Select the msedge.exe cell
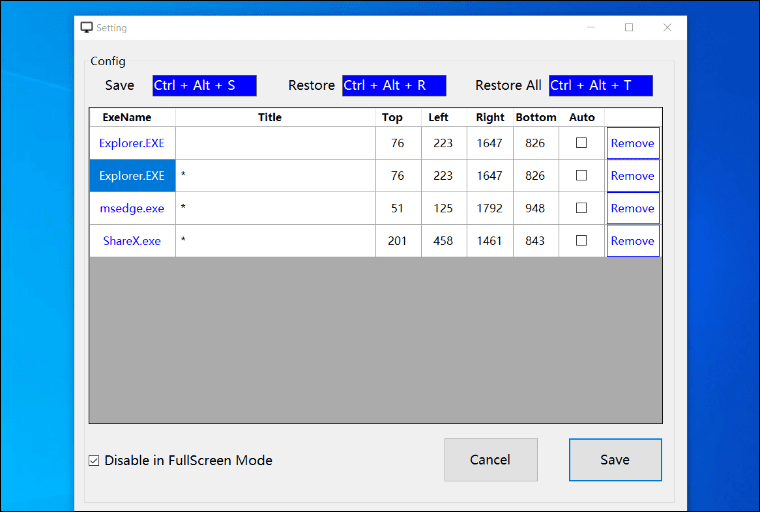 point(132,208)
